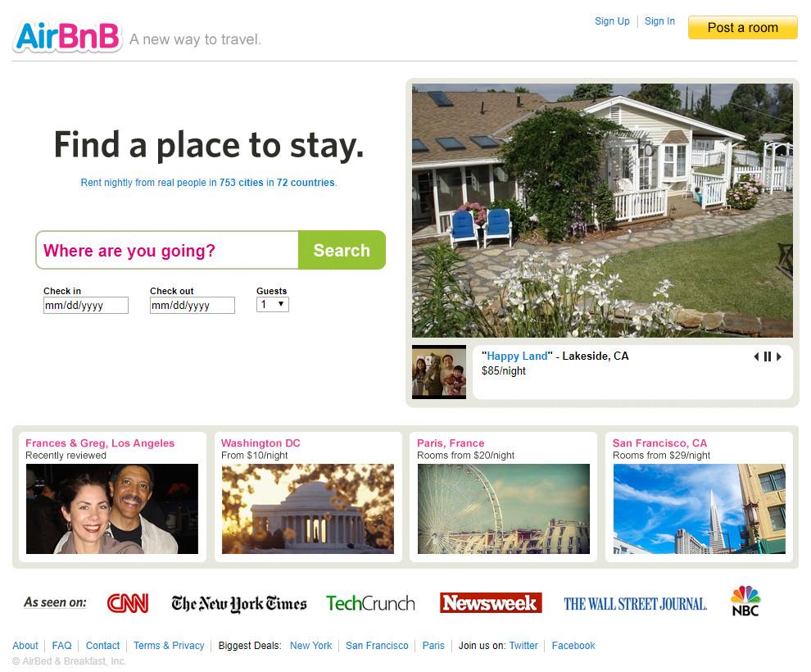This screenshot has width=811, height=672.
Task: Advance to next slideshow listing arrow
Action: click(778, 356)
